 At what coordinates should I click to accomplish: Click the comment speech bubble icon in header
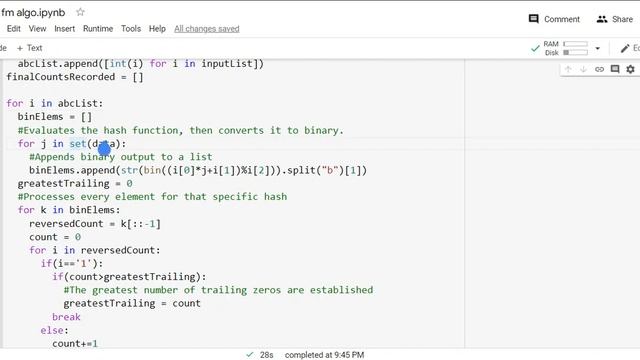pyautogui.click(x=533, y=19)
